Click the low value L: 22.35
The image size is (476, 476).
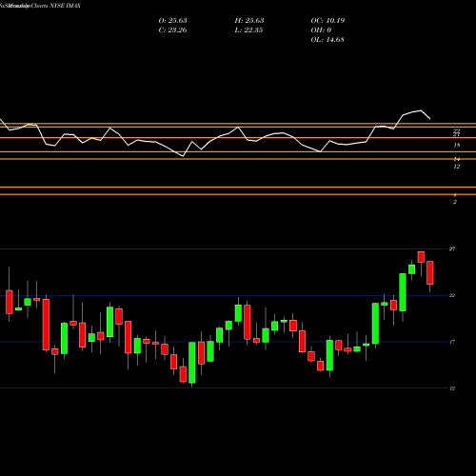(x=248, y=30)
